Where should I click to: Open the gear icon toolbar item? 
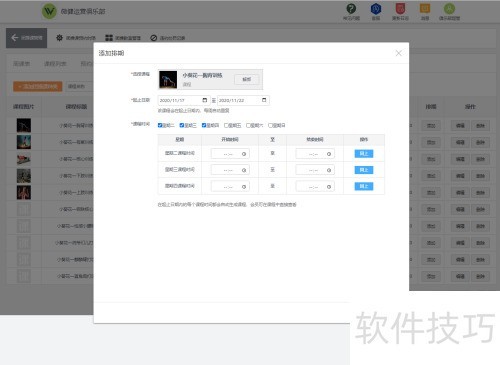coord(76,38)
